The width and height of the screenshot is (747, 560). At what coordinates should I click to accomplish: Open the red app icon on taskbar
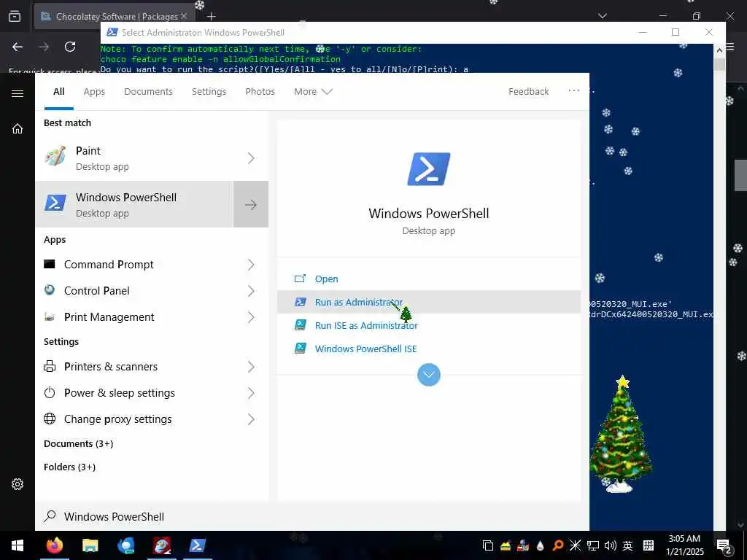coord(162,545)
